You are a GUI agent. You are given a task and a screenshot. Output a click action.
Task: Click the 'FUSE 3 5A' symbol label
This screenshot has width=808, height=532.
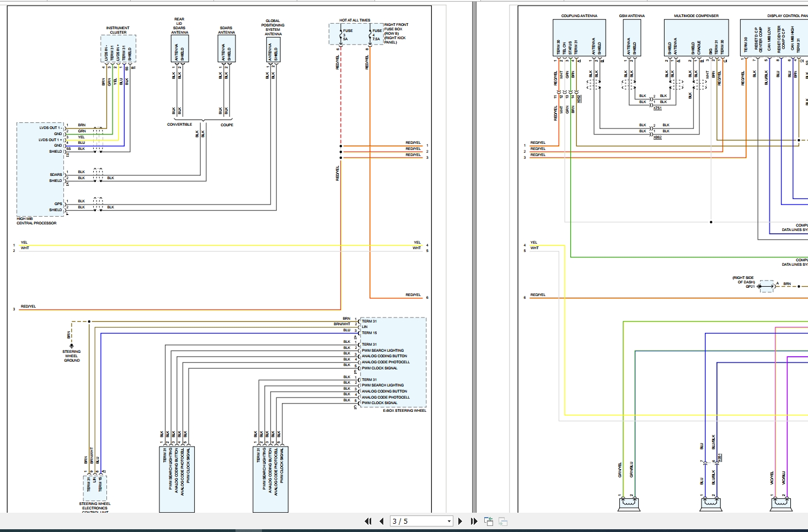click(x=347, y=35)
